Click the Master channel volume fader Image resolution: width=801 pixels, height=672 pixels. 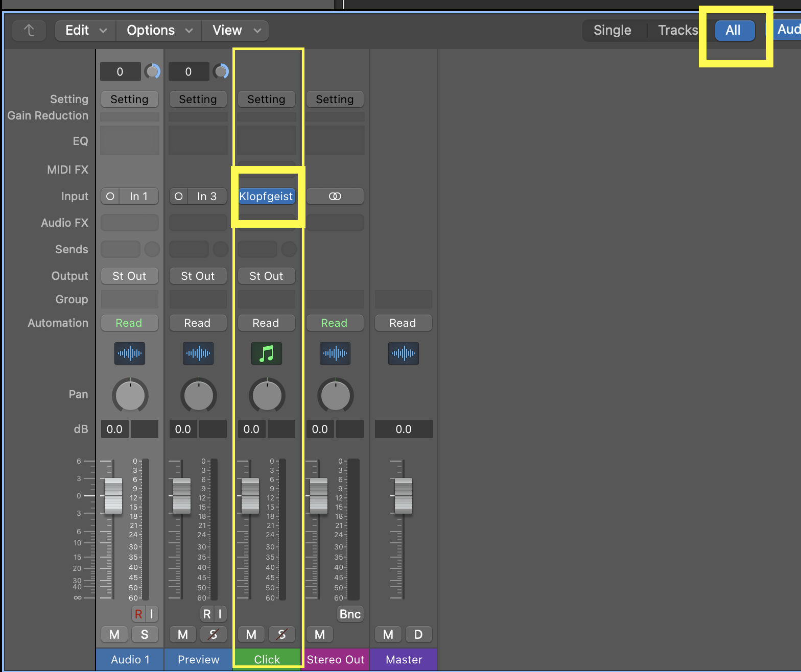(x=403, y=496)
